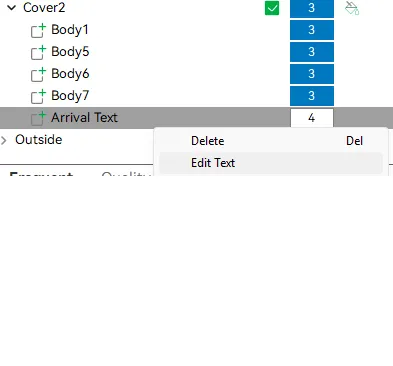Select the Body5 label
The height and width of the screenshot is (366, 393).
pyautogui.click(x=70, y=52)
